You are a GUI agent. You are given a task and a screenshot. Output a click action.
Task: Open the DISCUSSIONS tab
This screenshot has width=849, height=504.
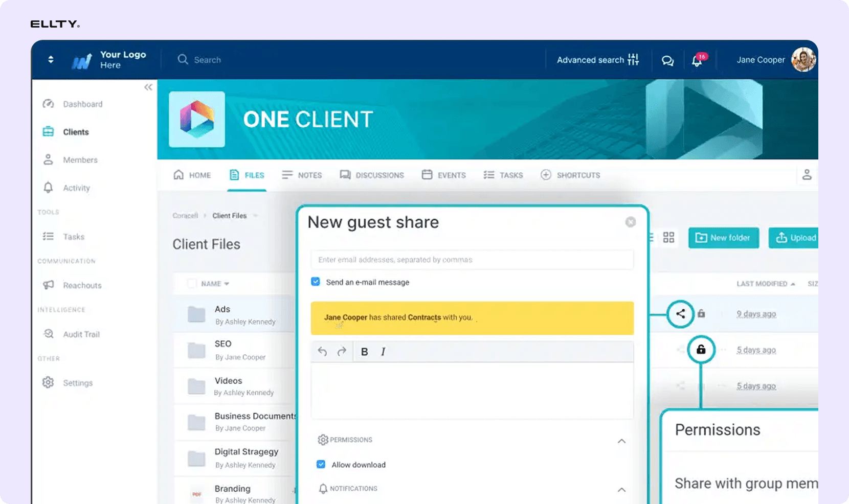372,175
